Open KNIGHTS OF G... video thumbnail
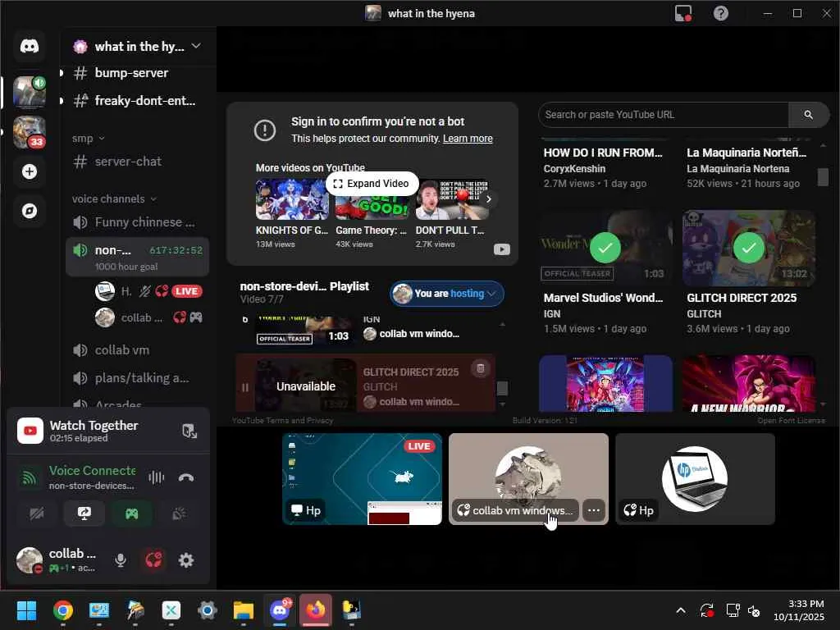This screenshot has height=630, width=840. pyautogui.click(x=292, y=199)
